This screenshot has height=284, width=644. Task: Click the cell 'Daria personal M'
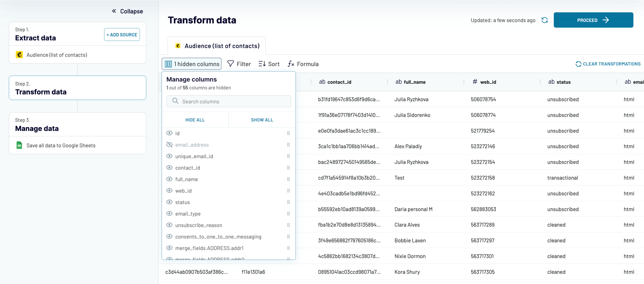point(413,209)
